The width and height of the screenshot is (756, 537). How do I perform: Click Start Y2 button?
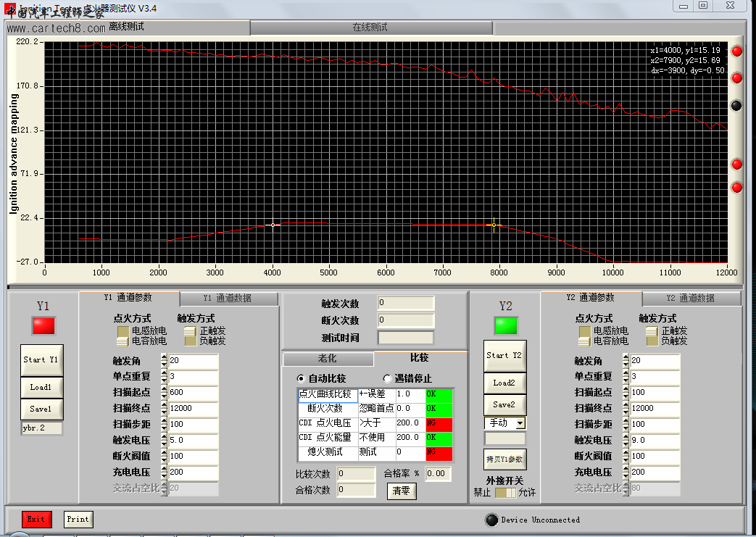pos(504,356)
